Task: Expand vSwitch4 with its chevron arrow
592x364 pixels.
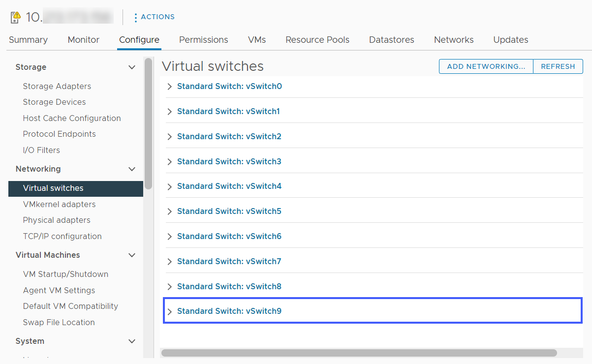Action: 170,186
